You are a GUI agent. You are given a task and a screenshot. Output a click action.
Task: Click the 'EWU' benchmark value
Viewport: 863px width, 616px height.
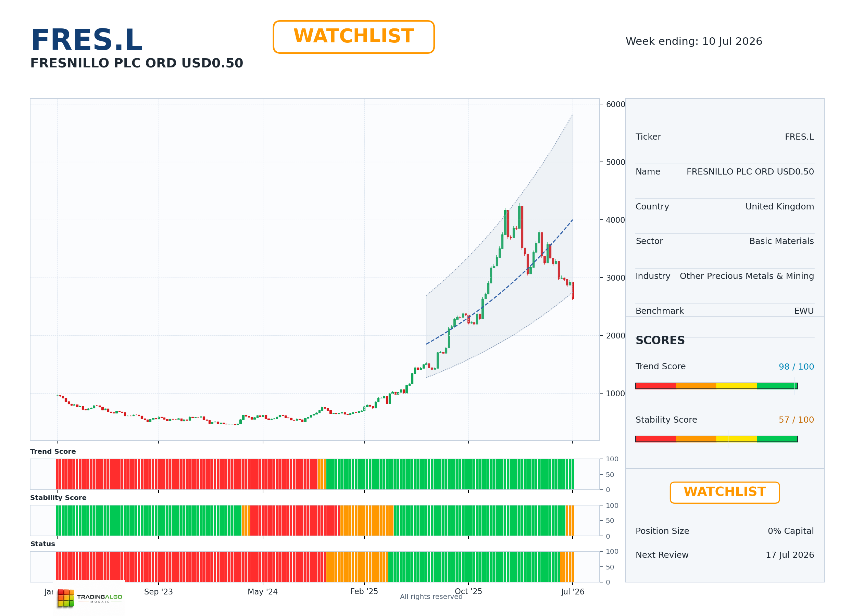pos(804,311)
